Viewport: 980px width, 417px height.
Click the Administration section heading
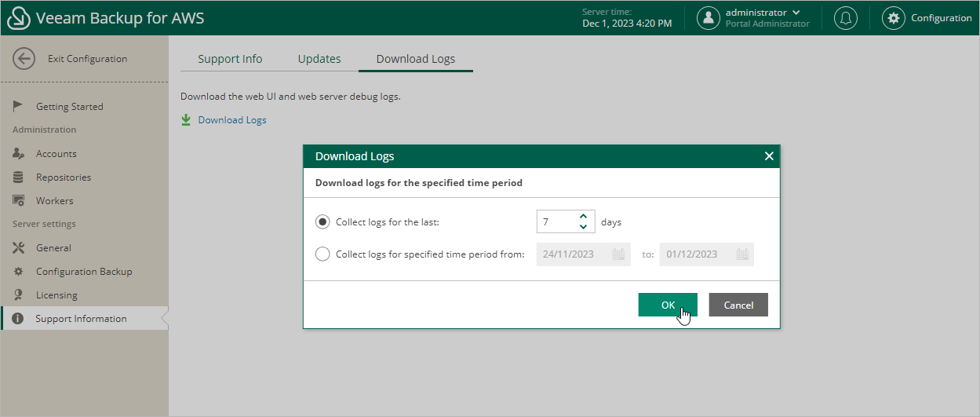(45, 130)
